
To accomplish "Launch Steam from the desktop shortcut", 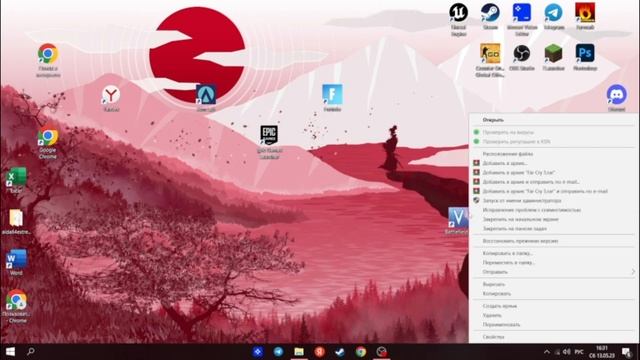I will (x=490, y=16).
